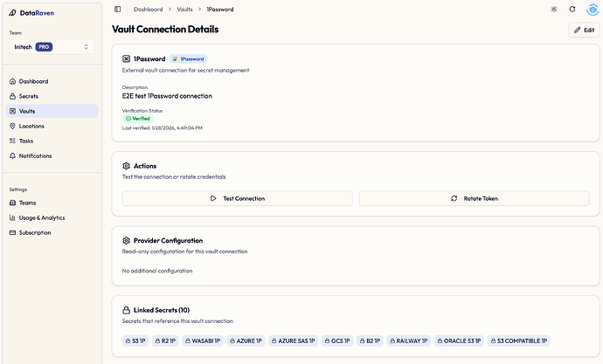Image resolution: width=603 pixels, height=364 pixels.
Task: Click the Dashboard breadcrumb link
Action: pos(148,9)
